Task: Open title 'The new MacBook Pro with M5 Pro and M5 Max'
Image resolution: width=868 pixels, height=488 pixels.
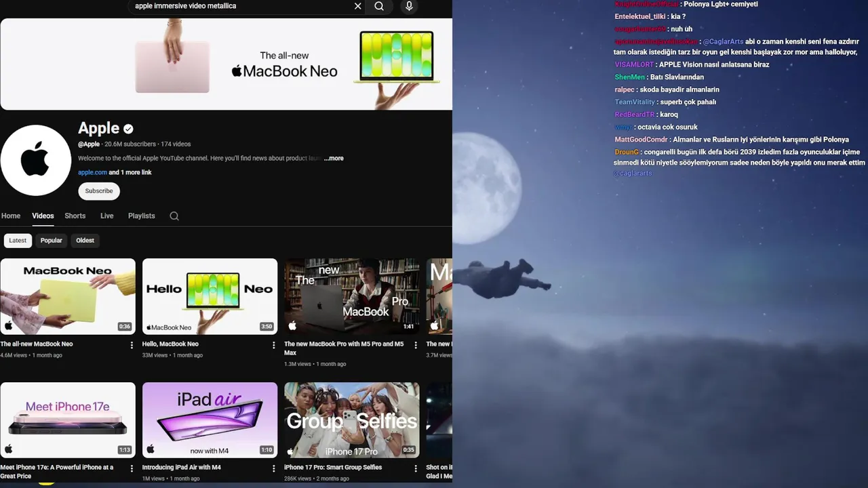Action: [x=344, y=348]
